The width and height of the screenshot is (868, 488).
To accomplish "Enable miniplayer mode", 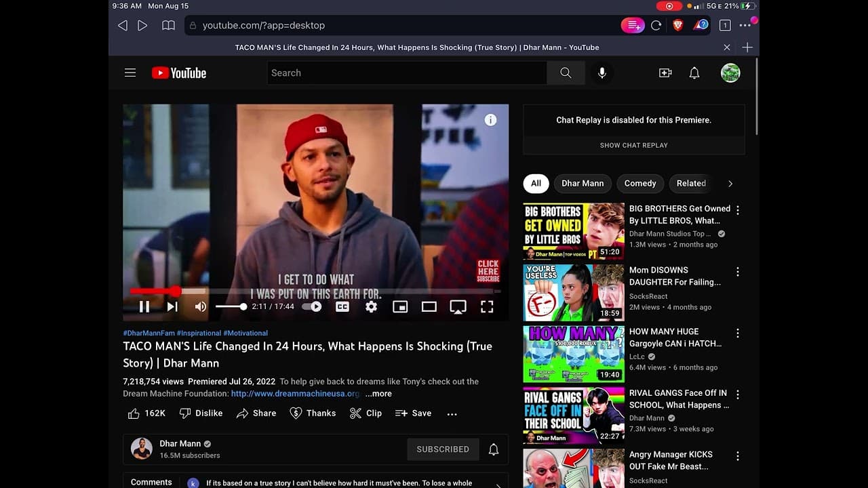I will tap(400, 306).
